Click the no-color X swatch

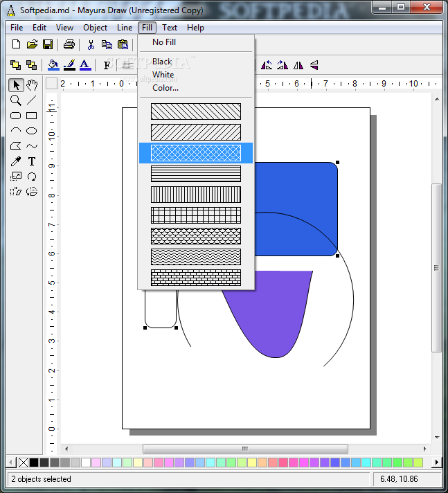(x=24, y=463)
